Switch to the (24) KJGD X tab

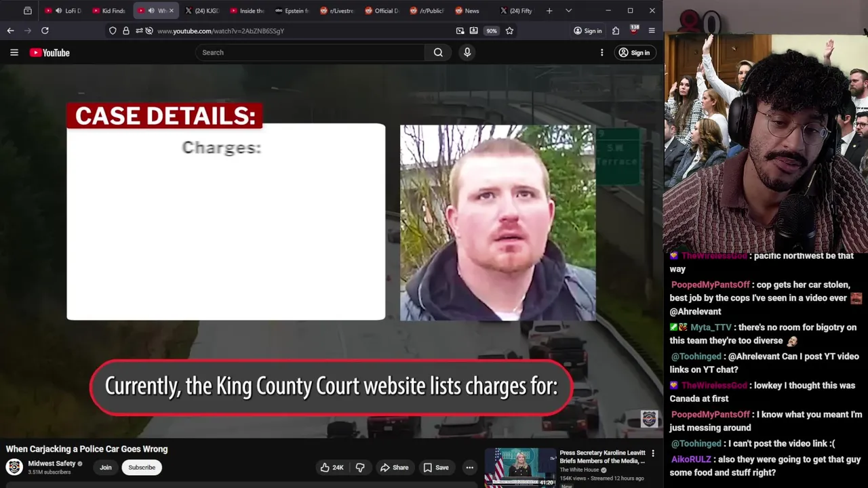tap(202, 11)
